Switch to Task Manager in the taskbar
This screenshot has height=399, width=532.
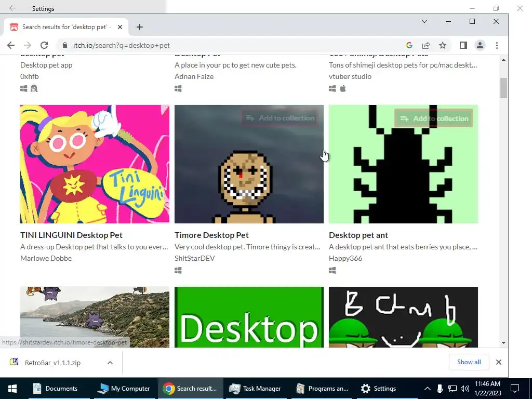(x=256, y=389)
